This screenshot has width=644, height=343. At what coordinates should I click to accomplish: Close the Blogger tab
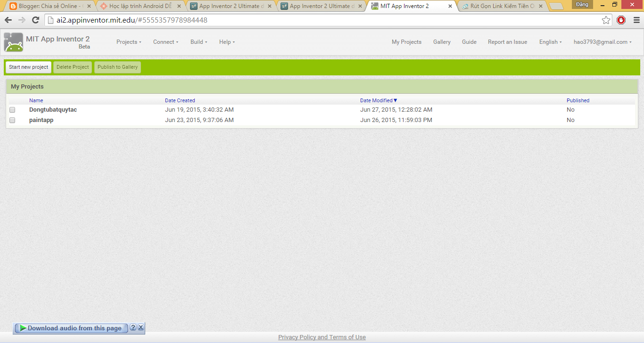[x=89, y=6]
